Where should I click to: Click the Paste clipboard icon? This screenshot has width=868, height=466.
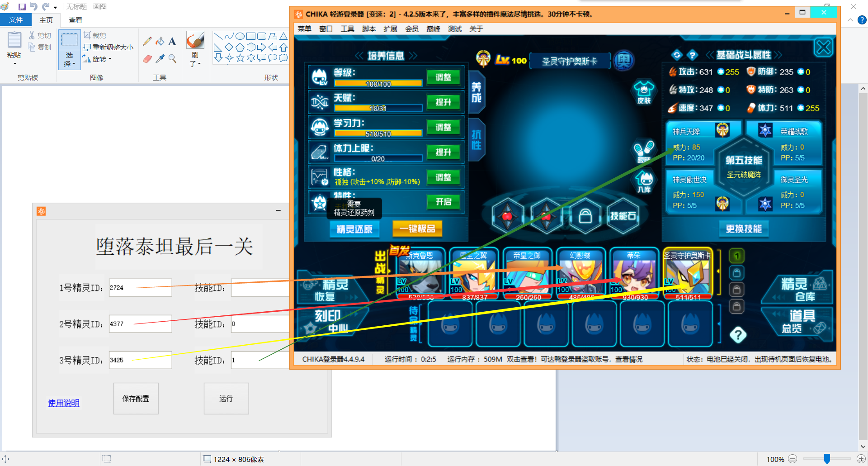pyautogui.click(x=14, y=40)
